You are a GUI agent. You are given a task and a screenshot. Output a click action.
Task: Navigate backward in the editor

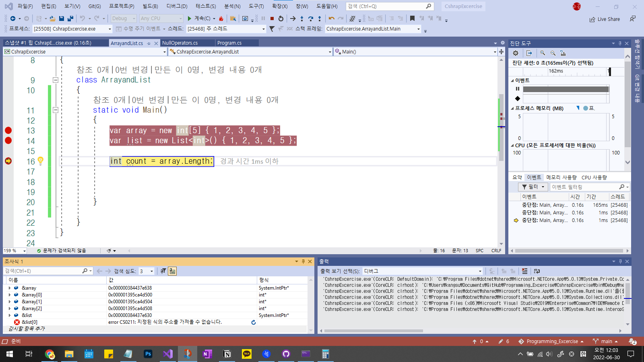[x=13, y=19]
